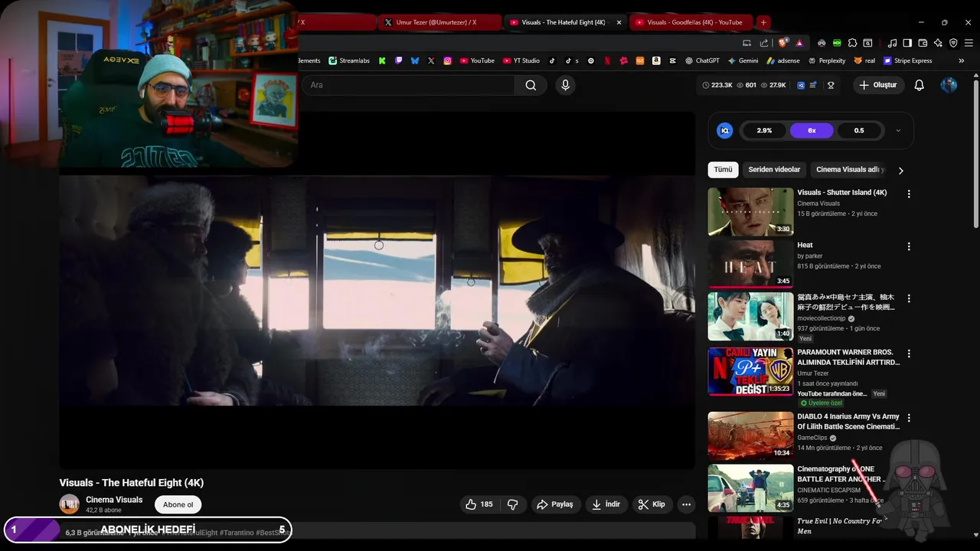Screen dimensions: 980x551
Task: Select the Tümü filter chip
Action: coord(723,169)
